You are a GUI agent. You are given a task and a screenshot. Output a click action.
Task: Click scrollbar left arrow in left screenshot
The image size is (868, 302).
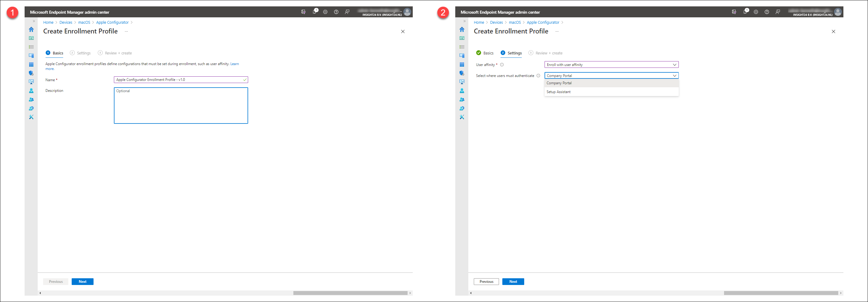pyautogui.click(x=40, y=293)
